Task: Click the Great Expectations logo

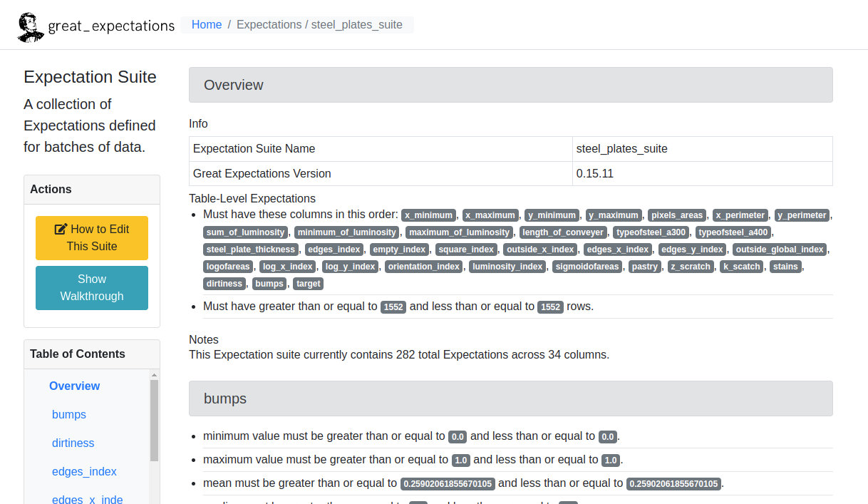Action: click(x=95, y=26)
